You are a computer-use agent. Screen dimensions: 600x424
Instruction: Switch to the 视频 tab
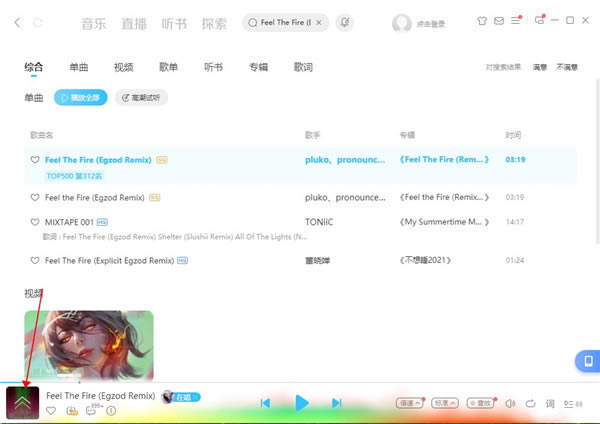[x=123, y=67]
